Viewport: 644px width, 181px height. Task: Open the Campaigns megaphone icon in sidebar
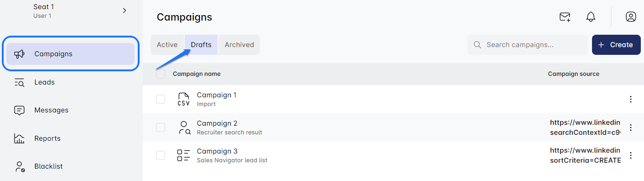19,54
